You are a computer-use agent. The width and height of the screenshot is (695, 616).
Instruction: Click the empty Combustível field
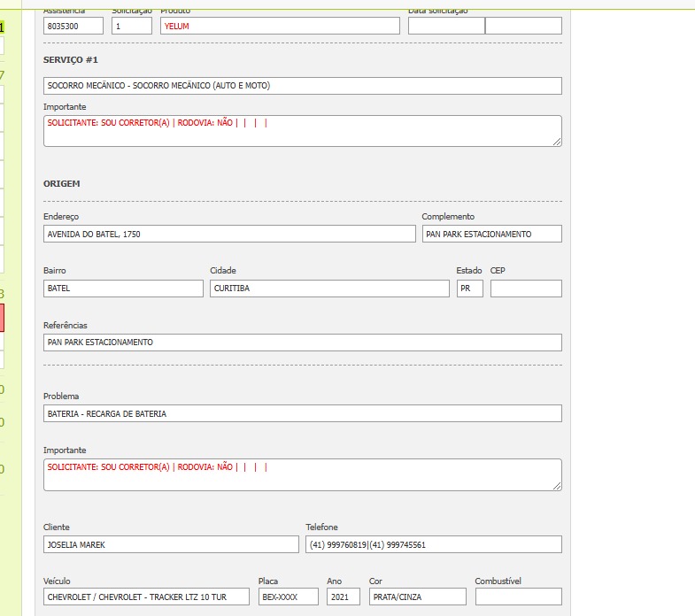[518, 597]
